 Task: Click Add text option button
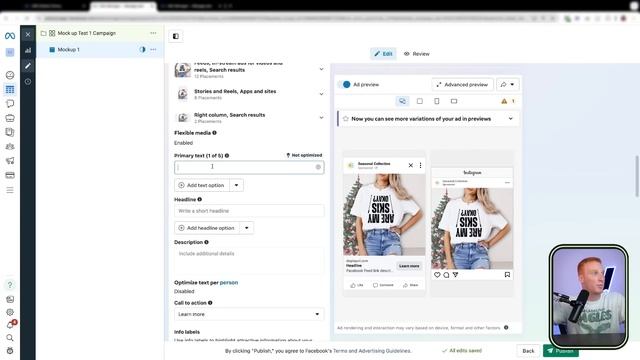click(202, 185)
